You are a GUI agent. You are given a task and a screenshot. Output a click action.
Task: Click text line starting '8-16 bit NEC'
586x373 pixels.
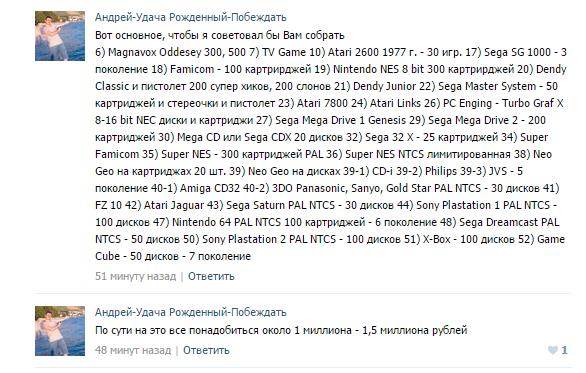pos(320,120)
